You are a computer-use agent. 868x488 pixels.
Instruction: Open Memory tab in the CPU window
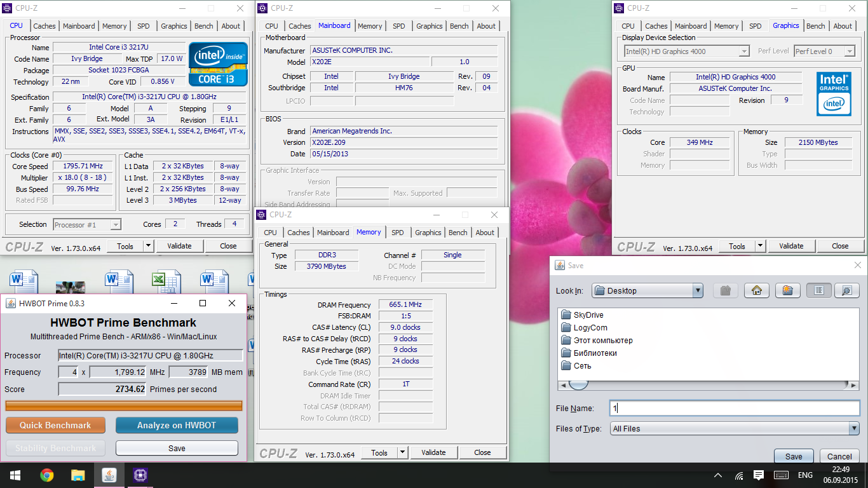pos(114,26)
